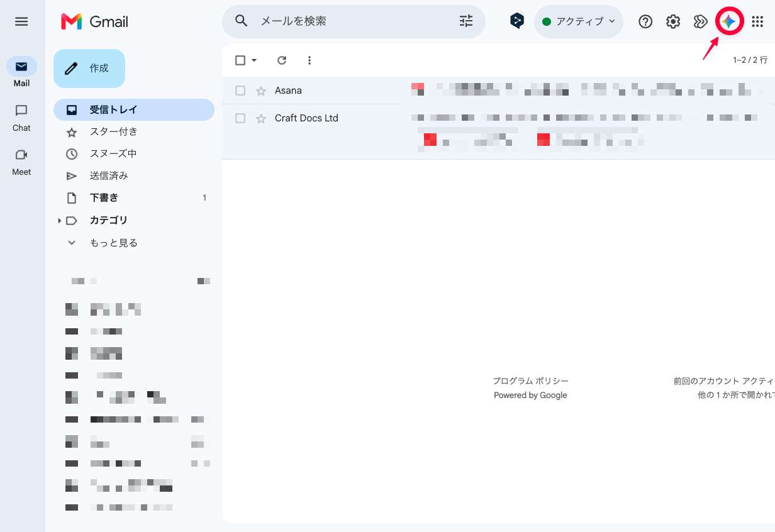Click the カテゴリ label
The width and height of the screenshot is (775, 532).
coord(109,220)
